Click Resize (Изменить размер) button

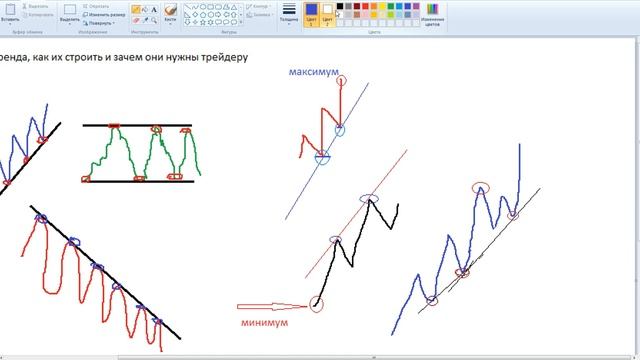[x=104, y=14]
